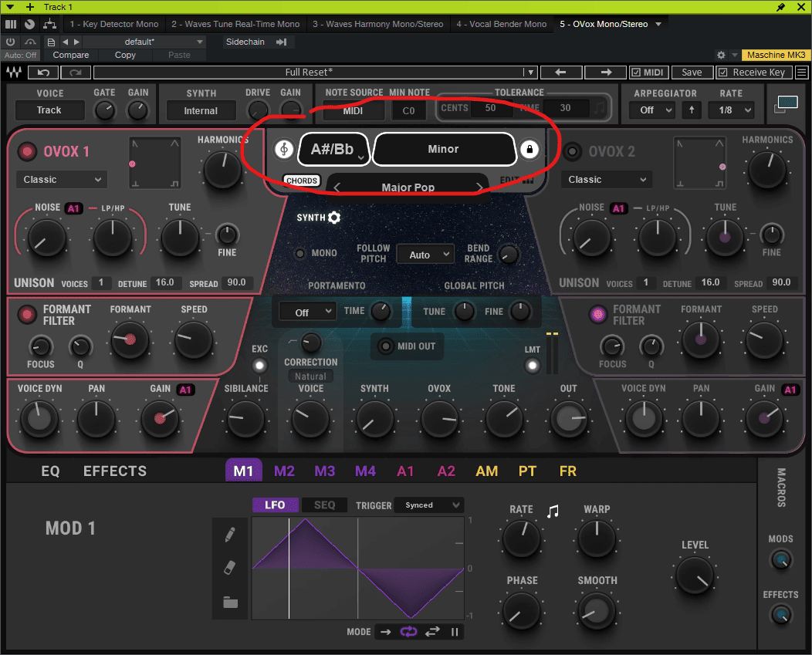Click the MOD 1 LEVEL knob
The width and height of the screenshot is (812, 655).
point(695,576)
